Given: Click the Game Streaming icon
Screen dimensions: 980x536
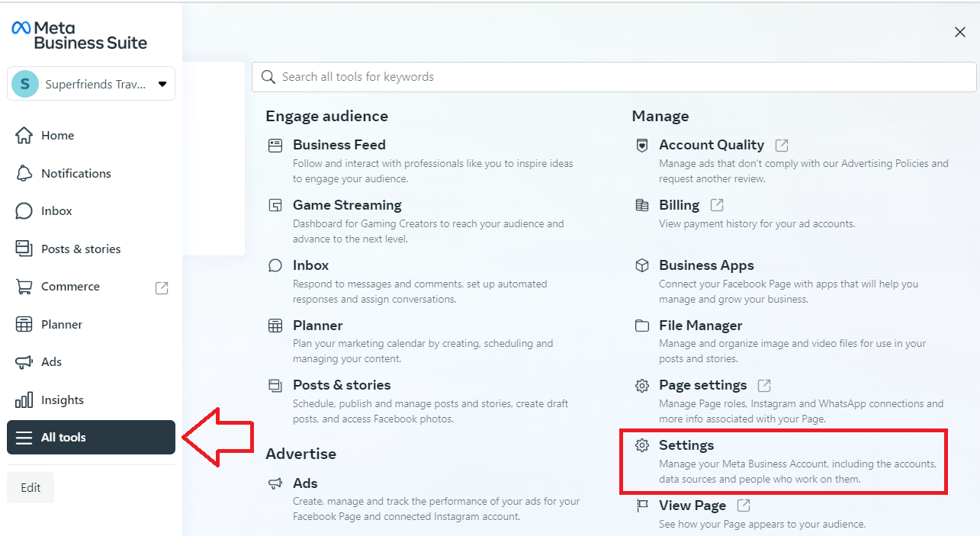Looking at the screenshot, I should point(275,205).
